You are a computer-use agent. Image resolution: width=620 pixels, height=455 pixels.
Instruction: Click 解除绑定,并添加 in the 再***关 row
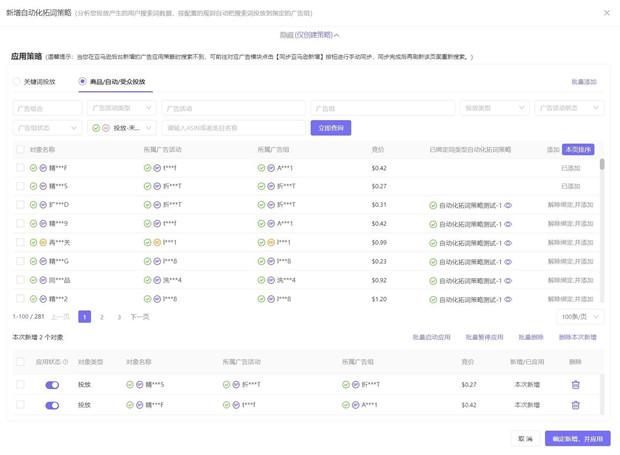(x=571, y=242)
